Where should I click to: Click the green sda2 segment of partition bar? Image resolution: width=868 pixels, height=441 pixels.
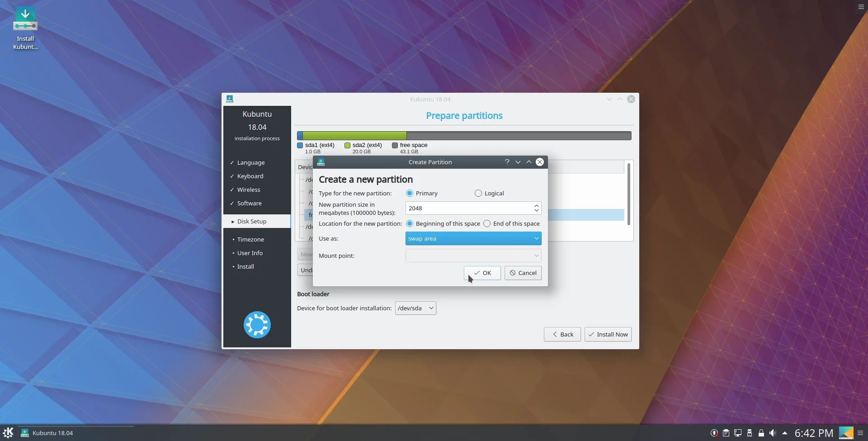[x=354, y=136]
